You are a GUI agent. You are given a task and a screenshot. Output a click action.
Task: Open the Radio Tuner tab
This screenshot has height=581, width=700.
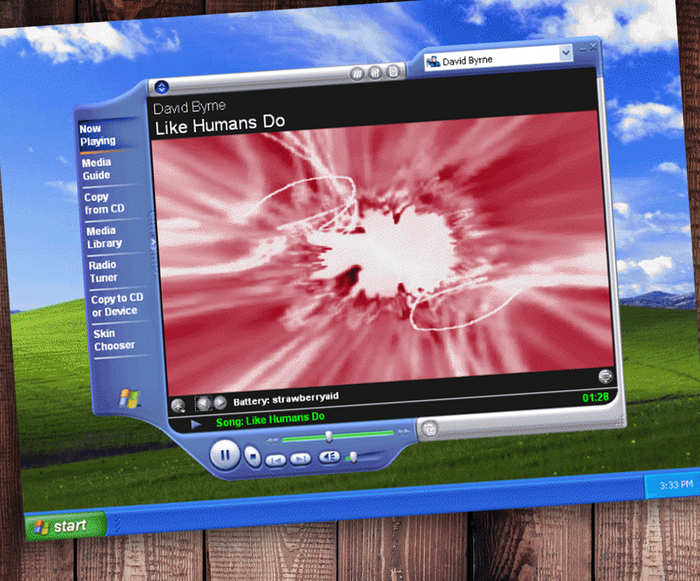coord(103,271)
